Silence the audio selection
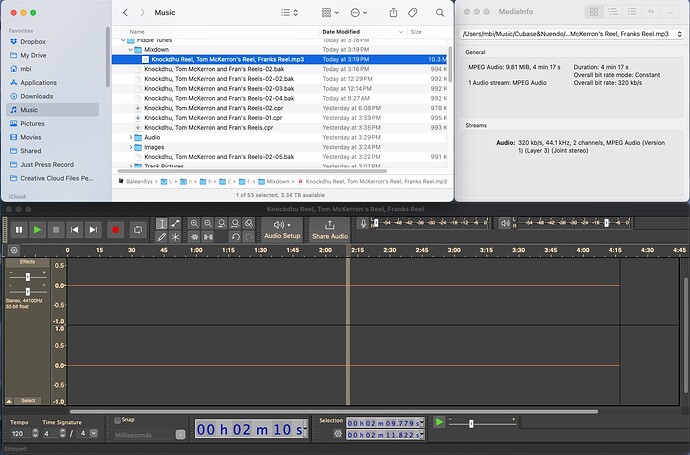 pyautogui.click(x=208, y=237)
